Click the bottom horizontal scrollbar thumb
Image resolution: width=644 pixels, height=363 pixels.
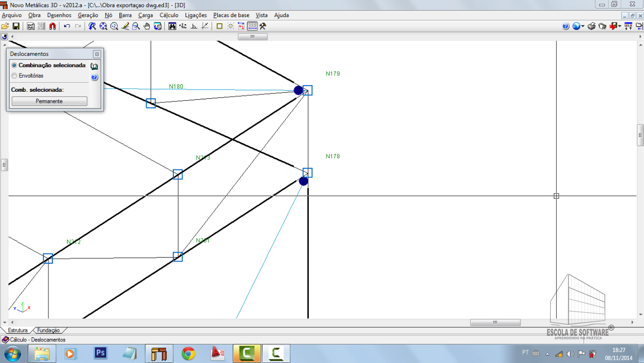(495, 323)
